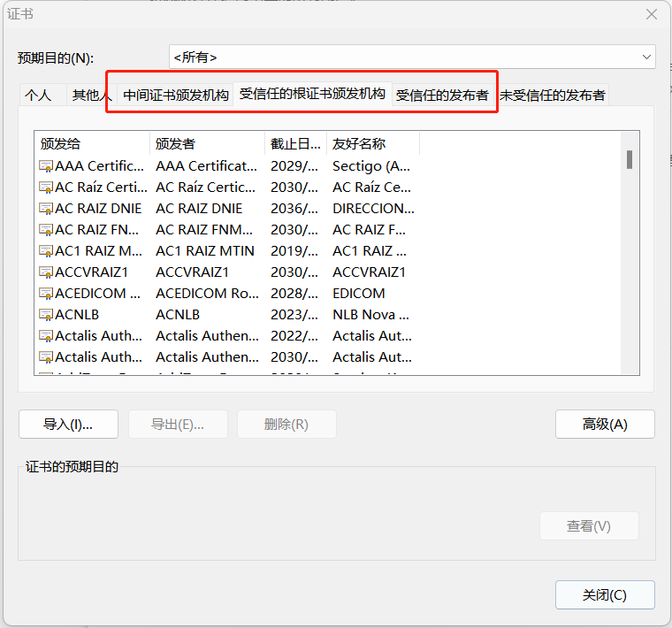Click the certificate icon next to AAA Certific...
Viewport: 672px width, 628px height.
coord(46,166)
